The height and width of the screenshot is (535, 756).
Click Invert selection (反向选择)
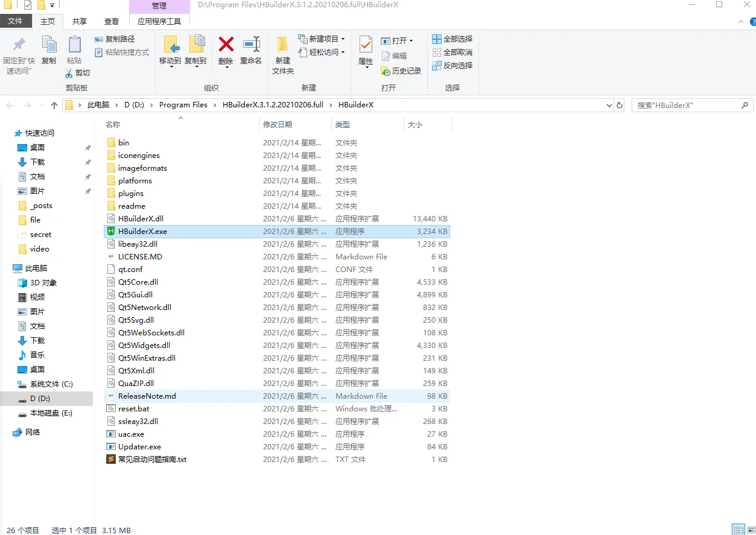point(452,66)
